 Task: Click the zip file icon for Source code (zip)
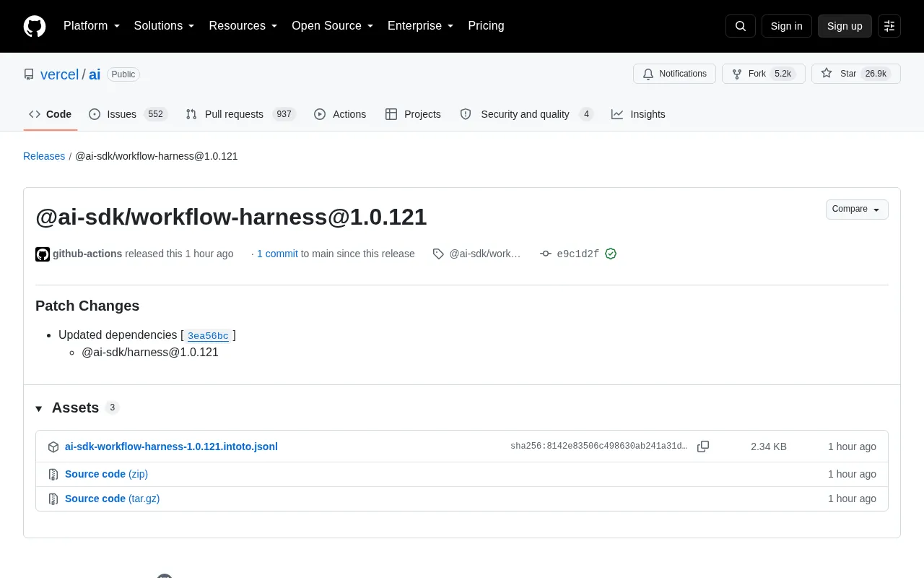(53, 475)
